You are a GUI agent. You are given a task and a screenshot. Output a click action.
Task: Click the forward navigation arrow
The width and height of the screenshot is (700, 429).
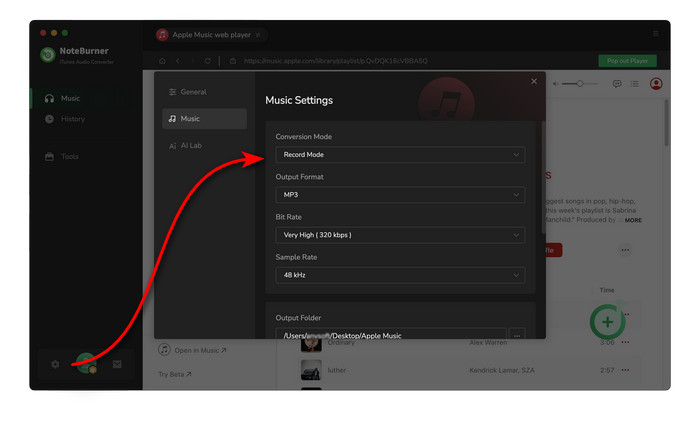click(x=192, y=61)
